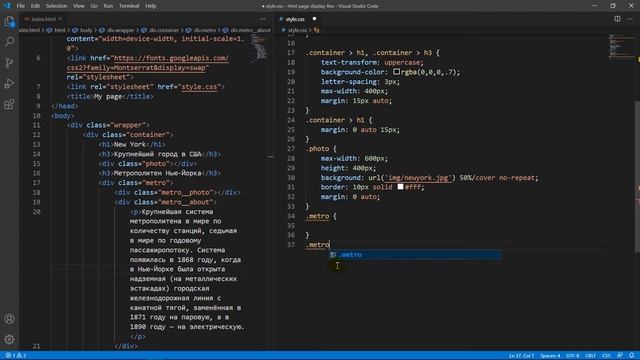The height and width of the screenshot is (360, 640).
Task: Click the CRLF line ending in status bar
Action: (x=590, y=356)
